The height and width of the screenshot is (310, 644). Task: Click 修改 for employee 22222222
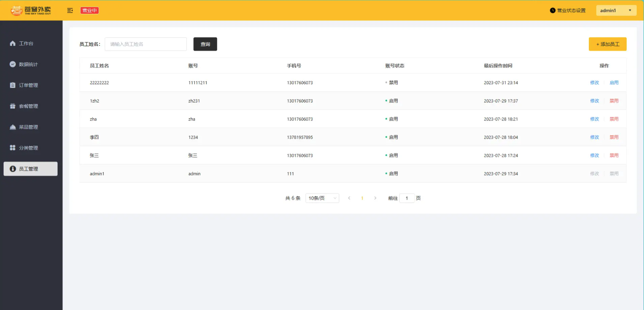(595, 83)
